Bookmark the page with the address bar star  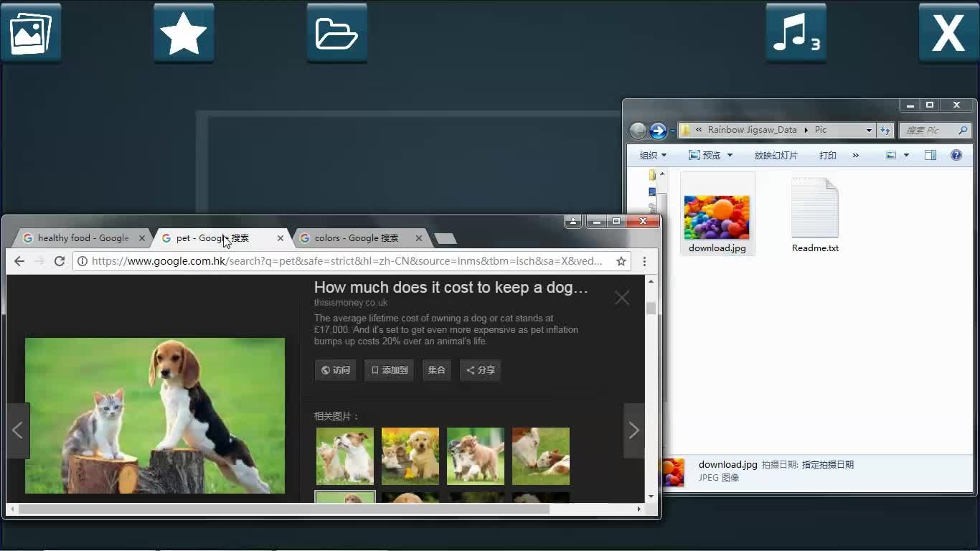621,261
